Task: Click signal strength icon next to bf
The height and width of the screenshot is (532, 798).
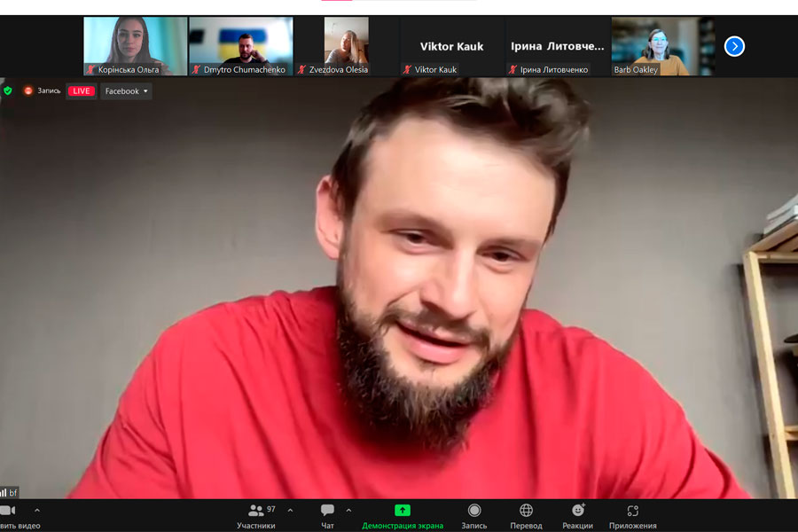Action: 4,492
